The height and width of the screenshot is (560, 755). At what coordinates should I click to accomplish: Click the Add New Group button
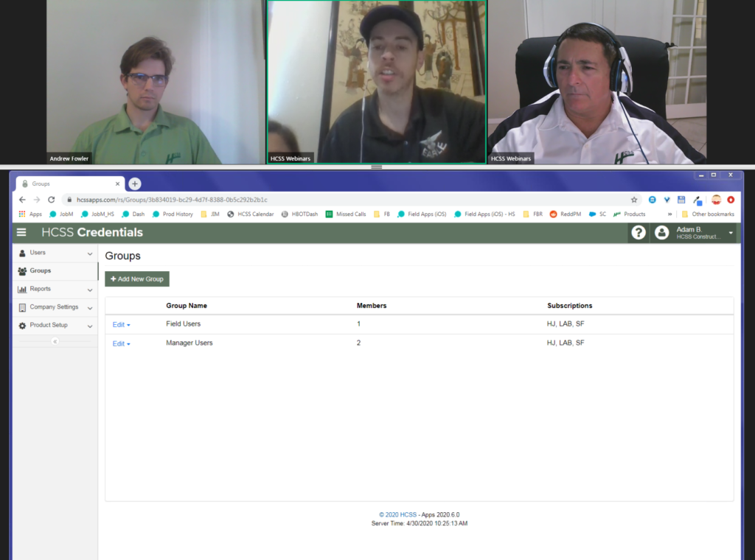[137, 279]
